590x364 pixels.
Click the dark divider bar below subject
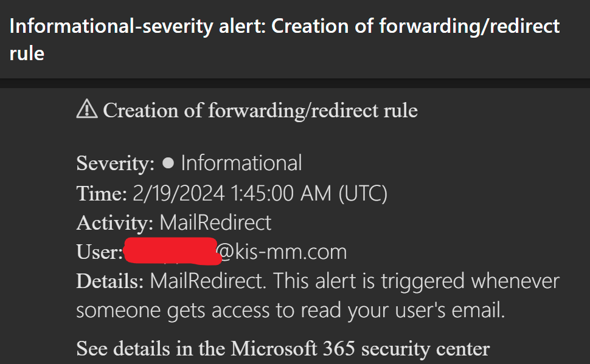[x=295, y=83]
